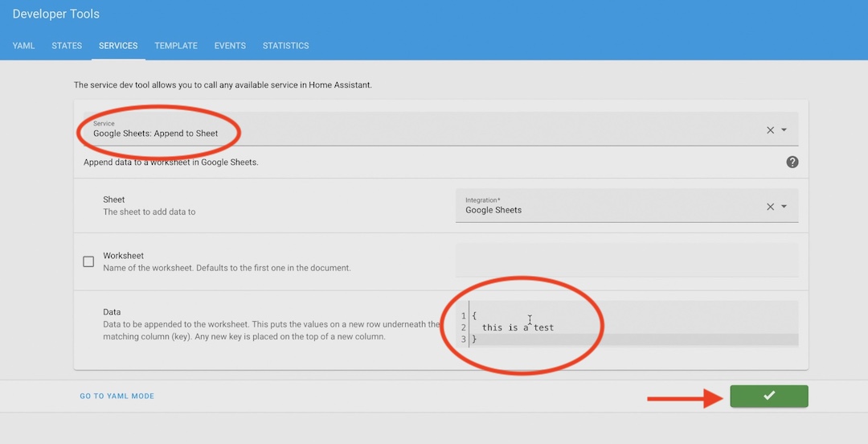Click the Sheet label text
Screen dimensions: 868x444
[114, 199]
